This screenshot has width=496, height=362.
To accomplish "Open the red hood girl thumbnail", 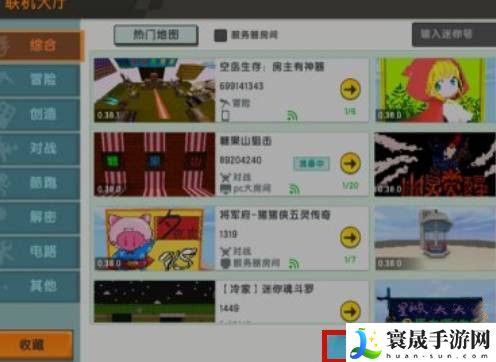I will tap(435, 90).
